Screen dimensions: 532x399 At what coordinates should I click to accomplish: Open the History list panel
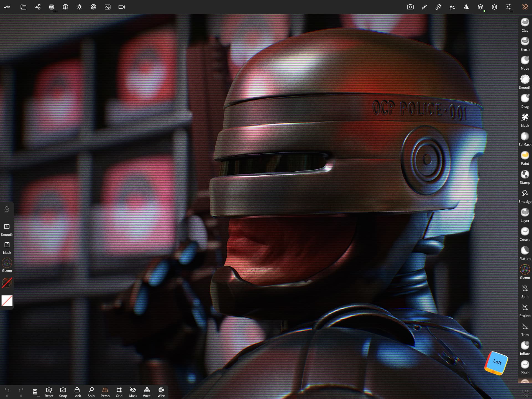[35, 392]
